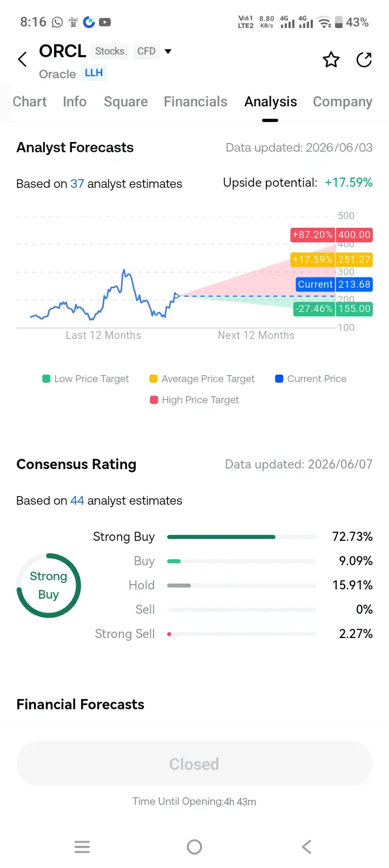The height and width of the screenshot is (868, 389).
Task: Tap the Closed trading button
Action: click(194, 764)
